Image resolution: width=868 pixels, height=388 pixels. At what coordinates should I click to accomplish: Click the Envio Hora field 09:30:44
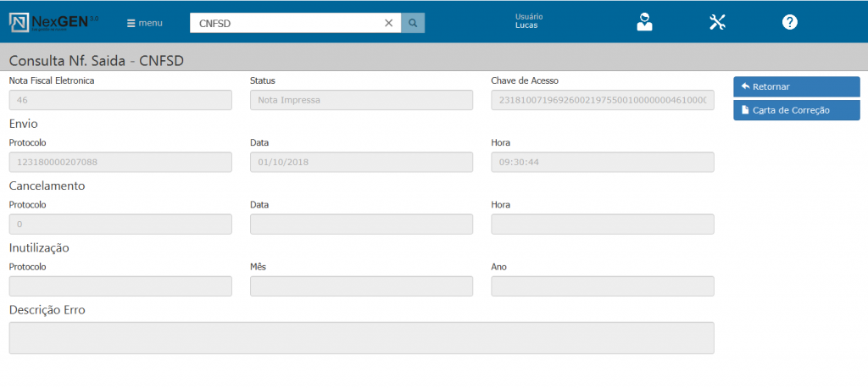tap(602, 162)
